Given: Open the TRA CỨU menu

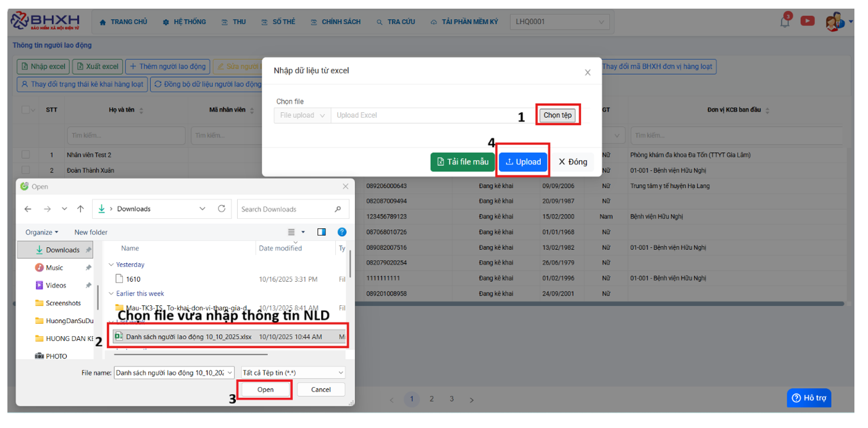Looking at the screenshot, I should tap(396, 22).
